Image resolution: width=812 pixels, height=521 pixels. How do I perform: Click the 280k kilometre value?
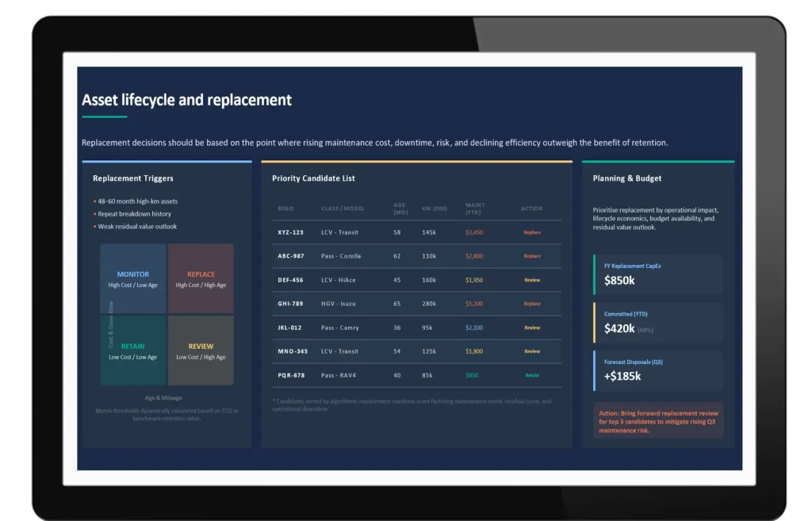point(429,304)
